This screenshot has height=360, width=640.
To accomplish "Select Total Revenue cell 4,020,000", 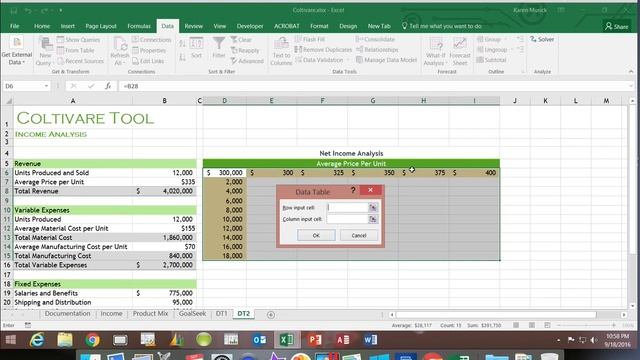I will tap(164, 191).
